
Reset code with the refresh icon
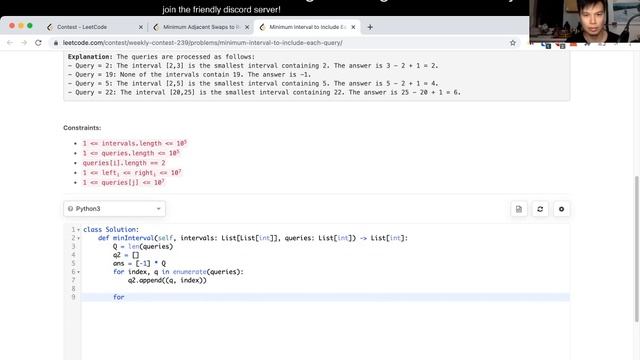pos(540,209)
